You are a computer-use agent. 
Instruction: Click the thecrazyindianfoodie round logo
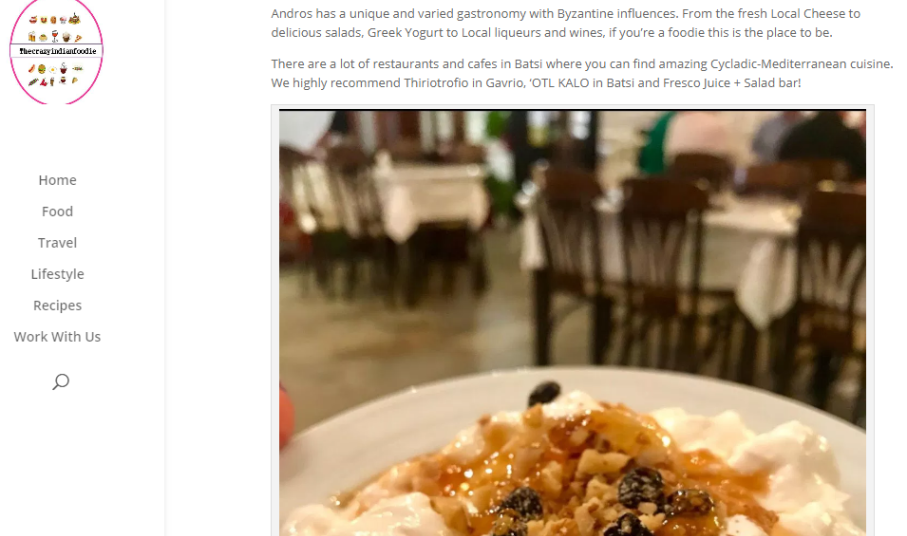click(x=56, y=51)
